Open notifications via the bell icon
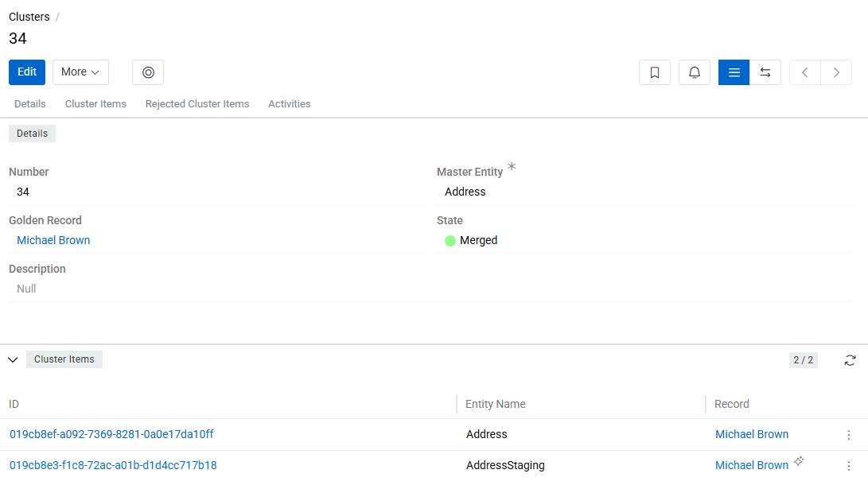Image resolution: width=868 pixels, height=485 pixels. [695, 72]
